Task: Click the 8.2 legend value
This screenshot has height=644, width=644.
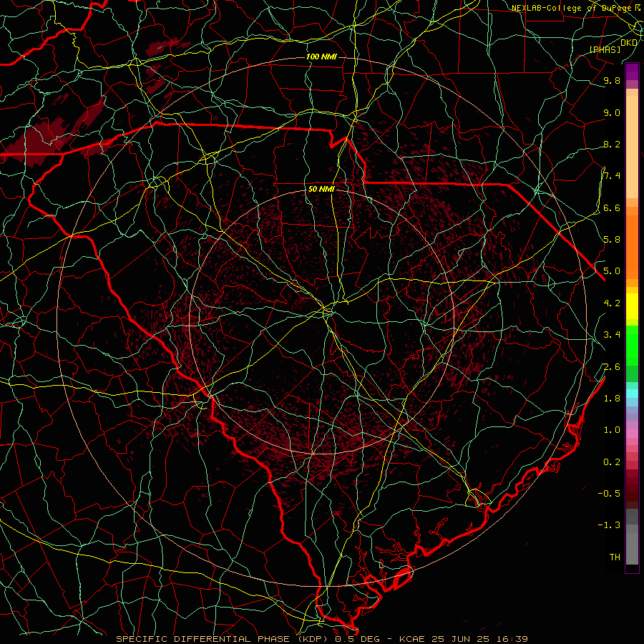Action: point(612,144)
